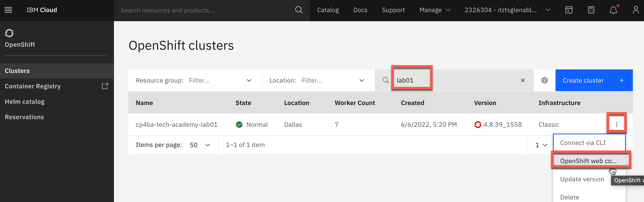Open the three-dot overflow menu for lab01 cluster
This screenshot has height=202, width=644.
tap(616, 124)
